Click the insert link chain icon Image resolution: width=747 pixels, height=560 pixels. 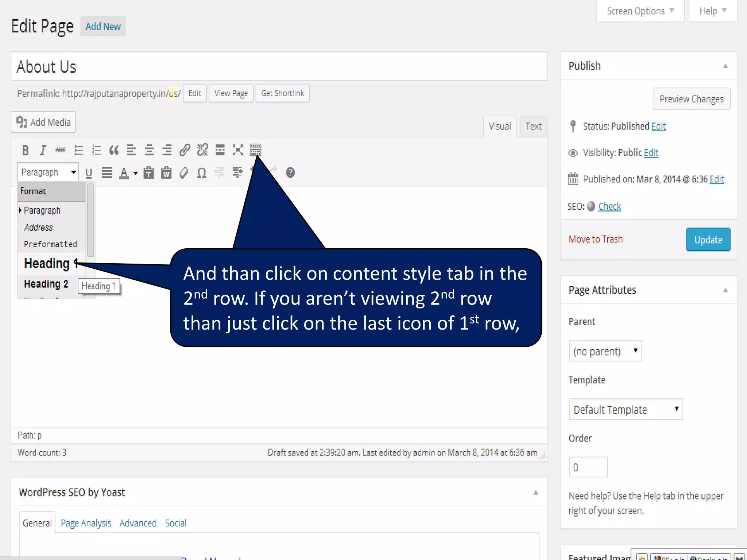[185, 150]
